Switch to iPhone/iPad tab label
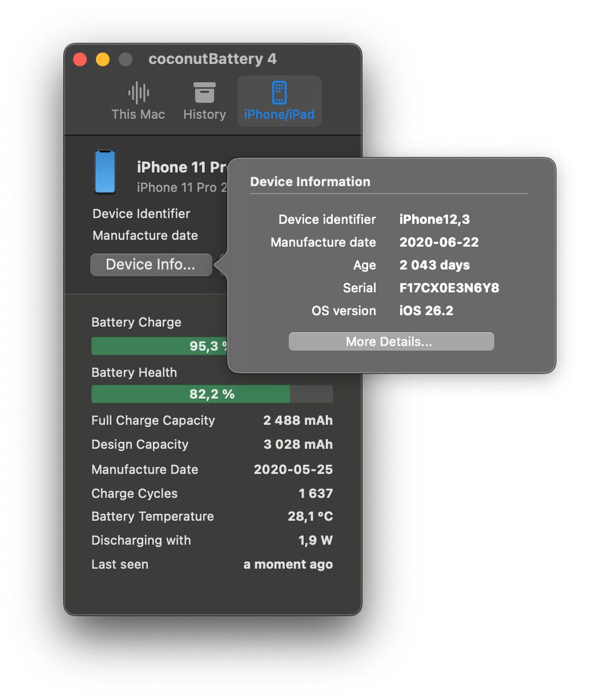Screen dimensions: 597x700 coord(279,114)
